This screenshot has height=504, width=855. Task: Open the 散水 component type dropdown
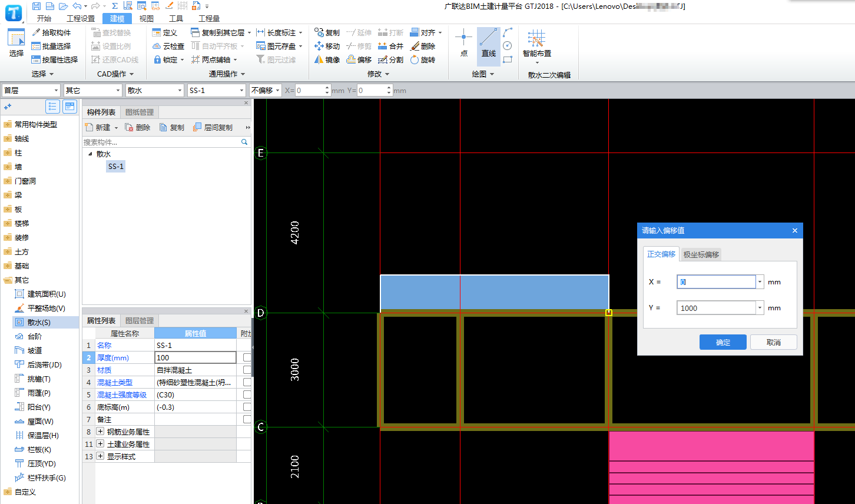coord(180,90)
